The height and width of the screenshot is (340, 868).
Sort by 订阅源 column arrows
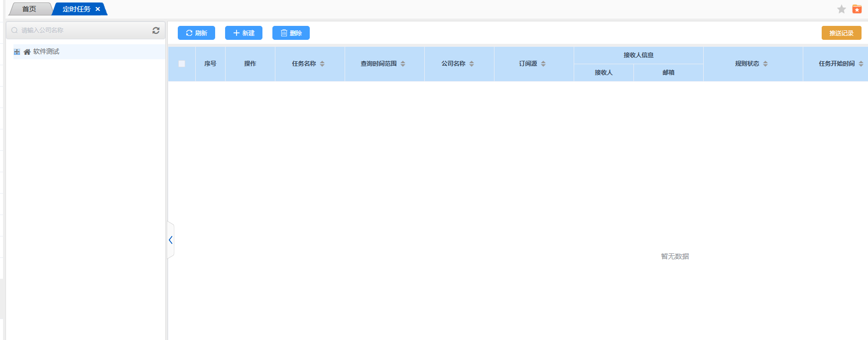543,64
